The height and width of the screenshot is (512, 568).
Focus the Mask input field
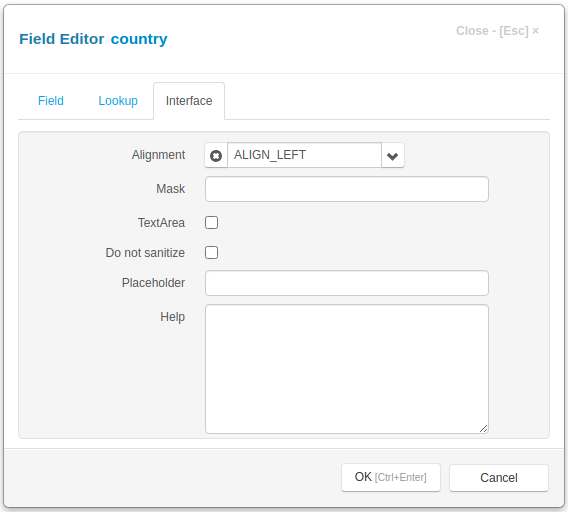(347, 189)
